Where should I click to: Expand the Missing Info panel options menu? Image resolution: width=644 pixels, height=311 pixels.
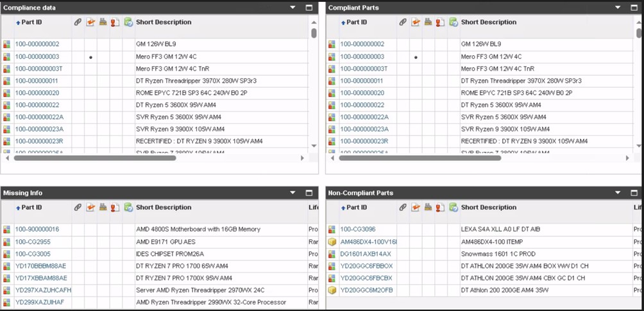pos(293,192)
